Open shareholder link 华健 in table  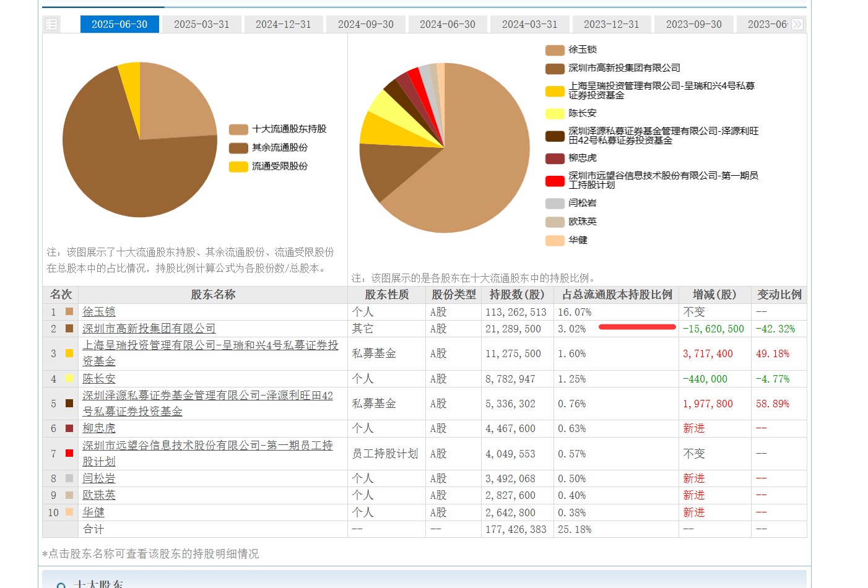point(93,512)
